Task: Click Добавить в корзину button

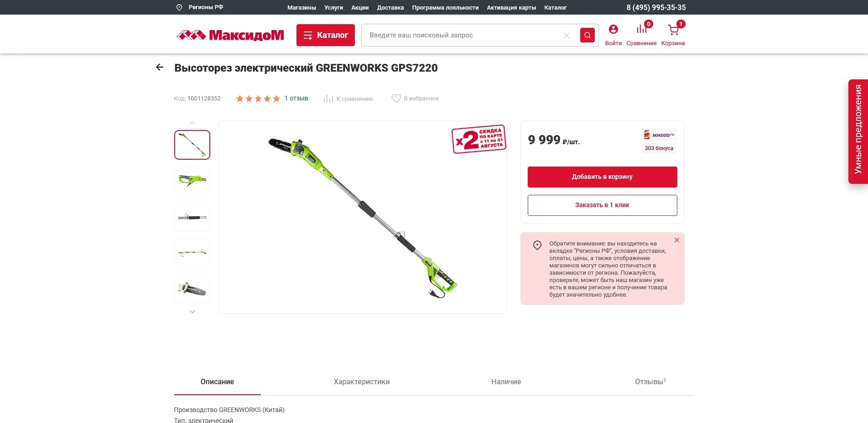Action: (x=603, y=177)
